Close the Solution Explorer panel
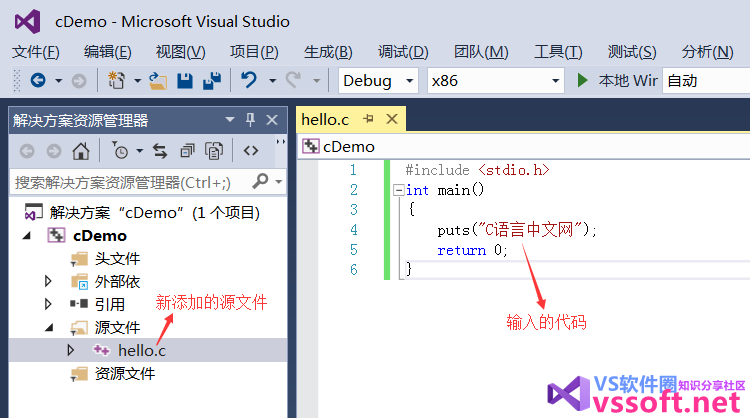750x418 pixels. tap(272, 120)
